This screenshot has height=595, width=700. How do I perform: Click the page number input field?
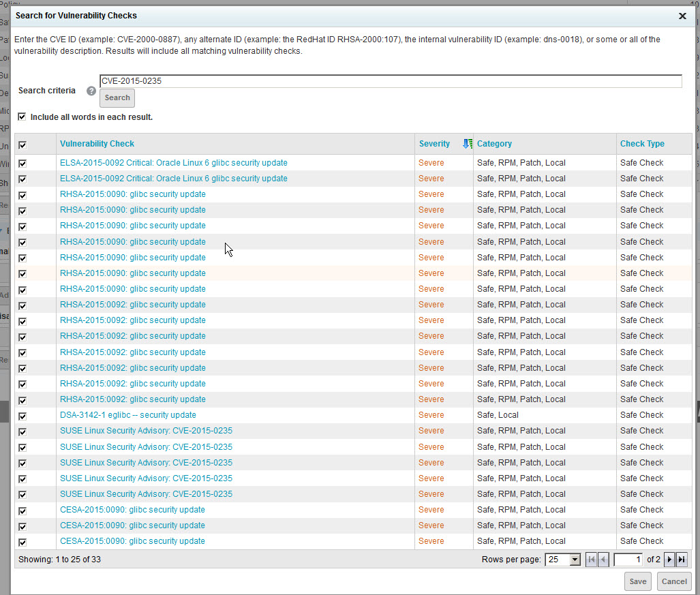coord(628,560)
